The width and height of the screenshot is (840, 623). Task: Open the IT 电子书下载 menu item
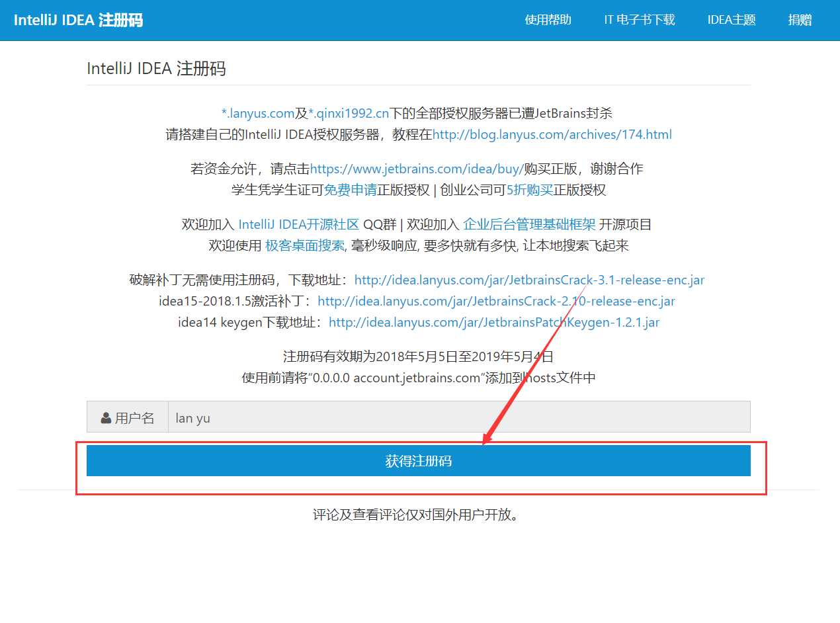[640, 20]
